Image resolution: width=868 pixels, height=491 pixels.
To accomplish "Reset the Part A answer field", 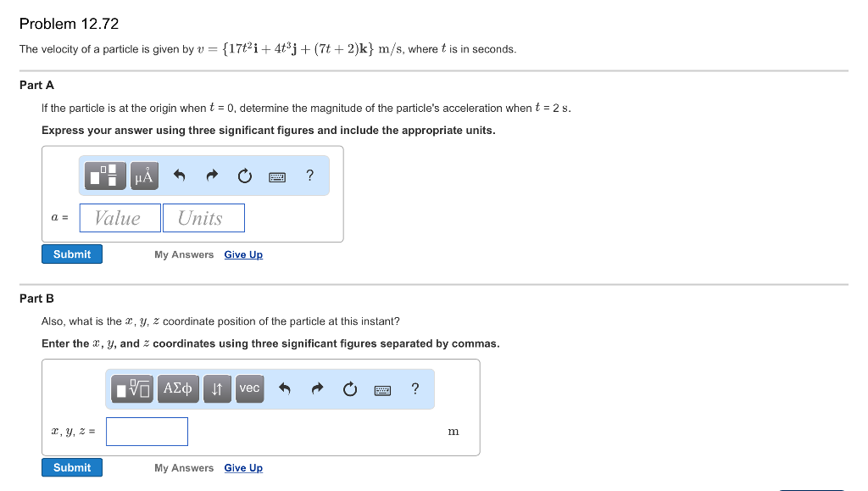I will click(244, 175).
